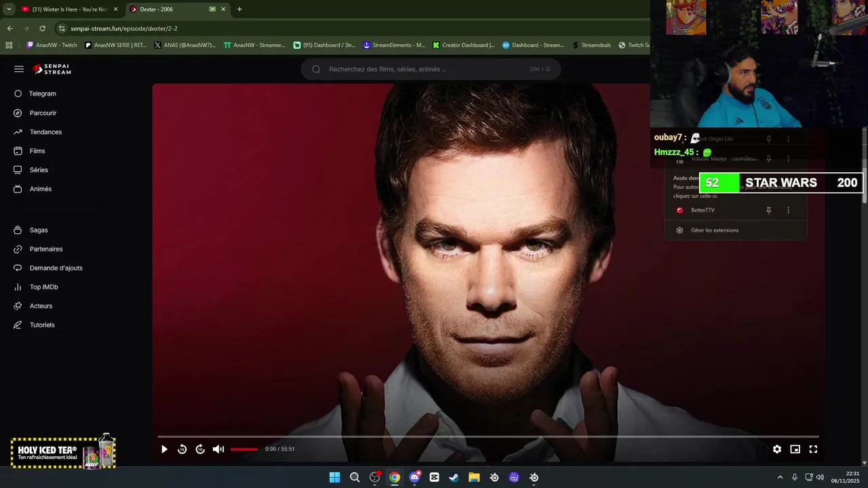Open Steam from the taskbar
The image size is (868, 488).
tap(454, 477)
